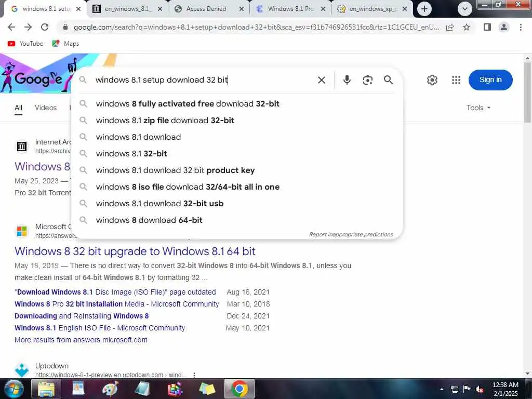The width and height of the screenshot is (532, 399).
Task: Go back to the previous page
Action: point(11,27)
